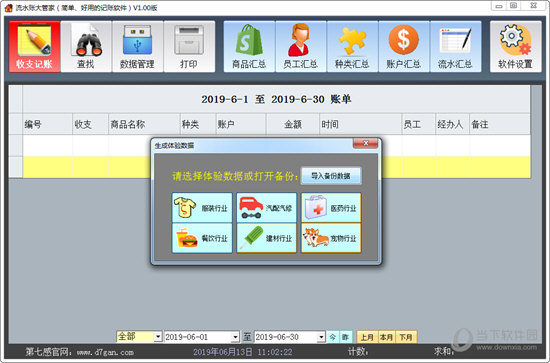Select 本月 this month range

click(386, 337)
